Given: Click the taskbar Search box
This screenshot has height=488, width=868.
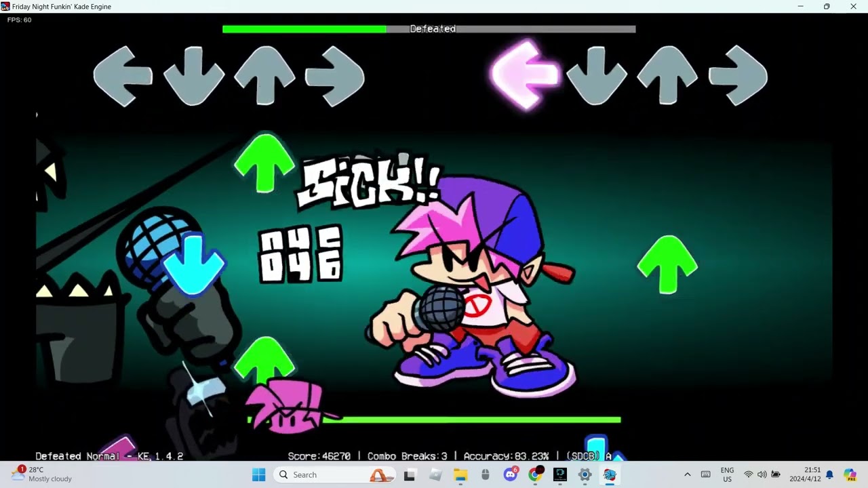Looking at the screenshot, I should pyautogui.click(x=335, y=474).
